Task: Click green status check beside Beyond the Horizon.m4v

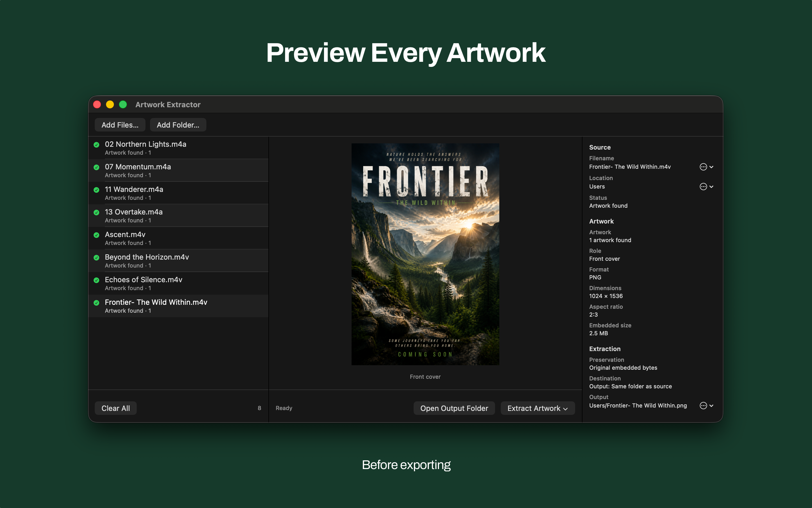Action: [x=96, y=258]
